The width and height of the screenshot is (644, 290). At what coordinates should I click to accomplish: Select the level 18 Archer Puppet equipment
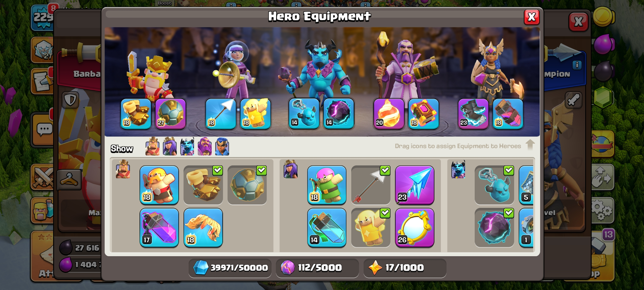point(327,185)
